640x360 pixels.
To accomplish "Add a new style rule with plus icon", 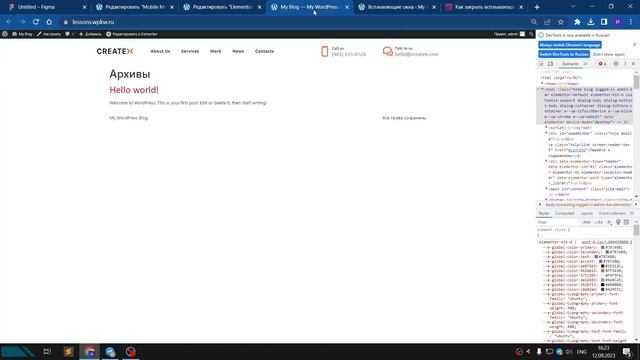I will (609, 222).
